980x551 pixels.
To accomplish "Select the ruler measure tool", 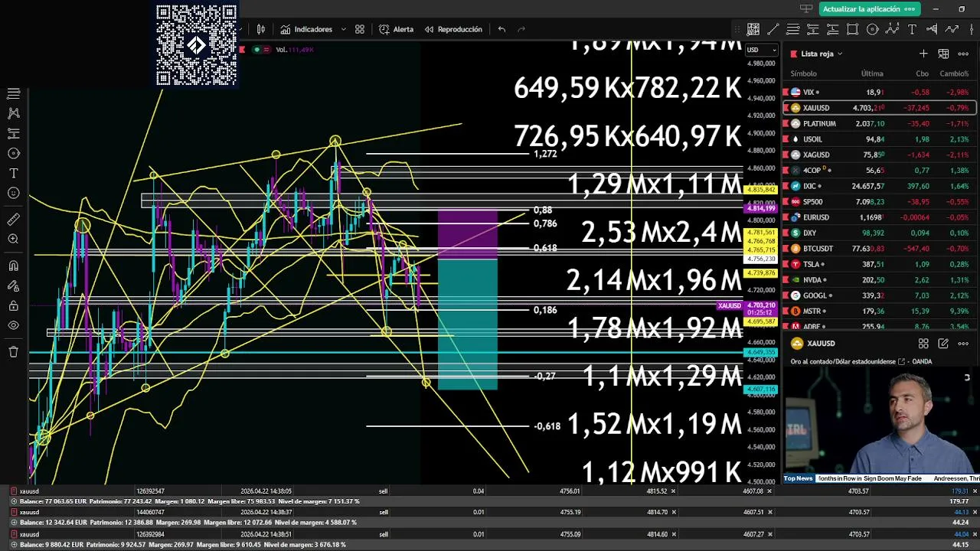I will coord(13,219).
